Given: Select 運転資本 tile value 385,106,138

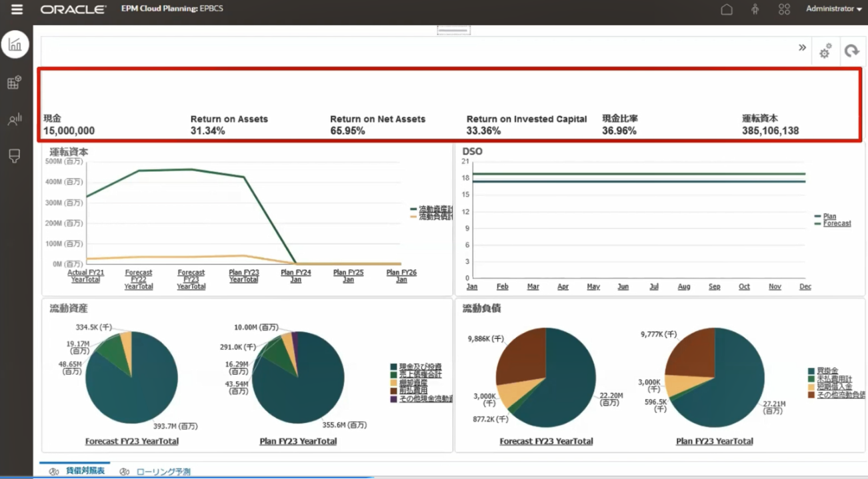Looking at the screenshot, I should [770, 131].
